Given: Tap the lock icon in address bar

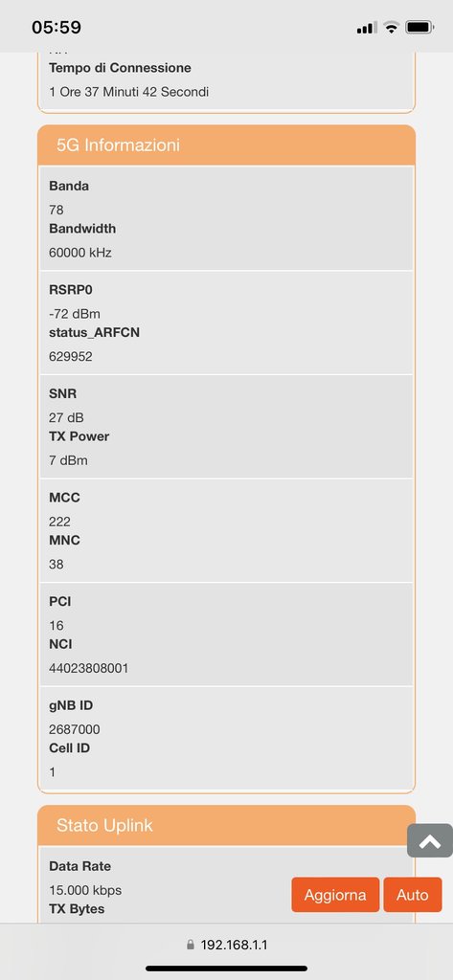Looking at the screenshot, I should [x=191, y=945].
